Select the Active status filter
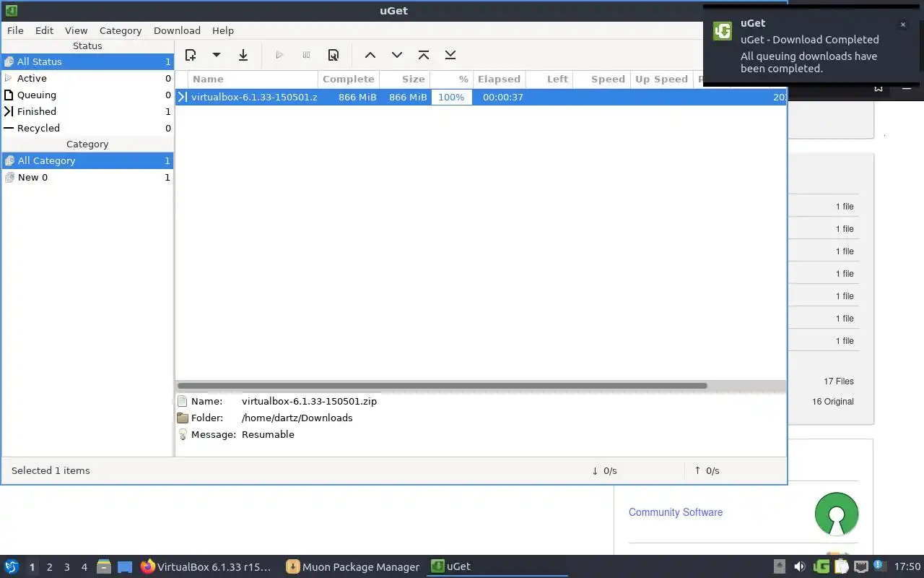The height and width of the screenshot is (578, 924). pyautogui.click(x=87, y=78)
